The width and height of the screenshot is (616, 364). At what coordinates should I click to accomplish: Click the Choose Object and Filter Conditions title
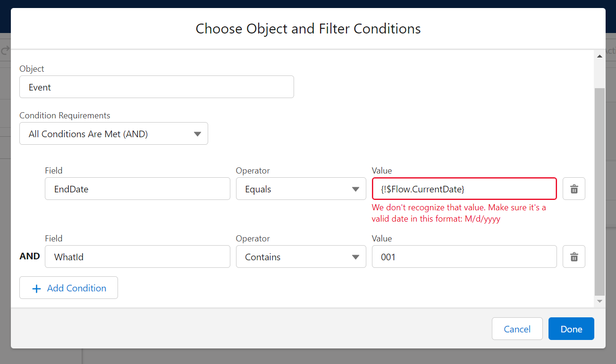[x=308, y=29]
